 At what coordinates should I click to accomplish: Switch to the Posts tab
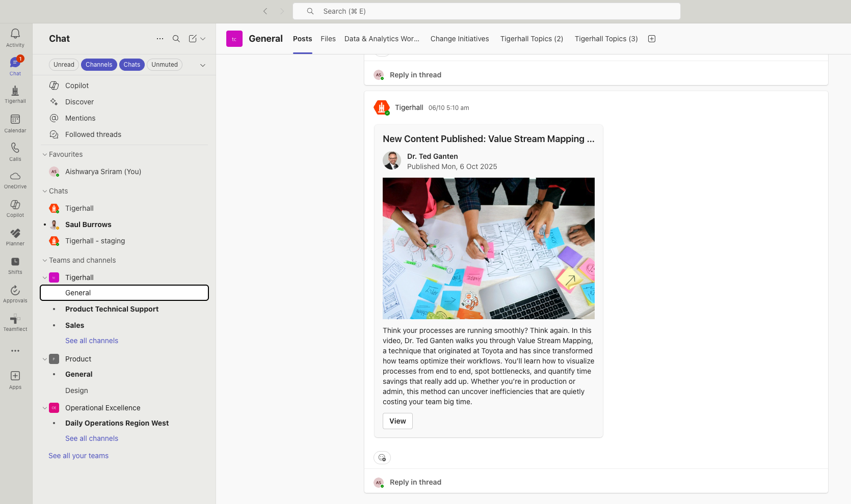click(x=303, y=39)
